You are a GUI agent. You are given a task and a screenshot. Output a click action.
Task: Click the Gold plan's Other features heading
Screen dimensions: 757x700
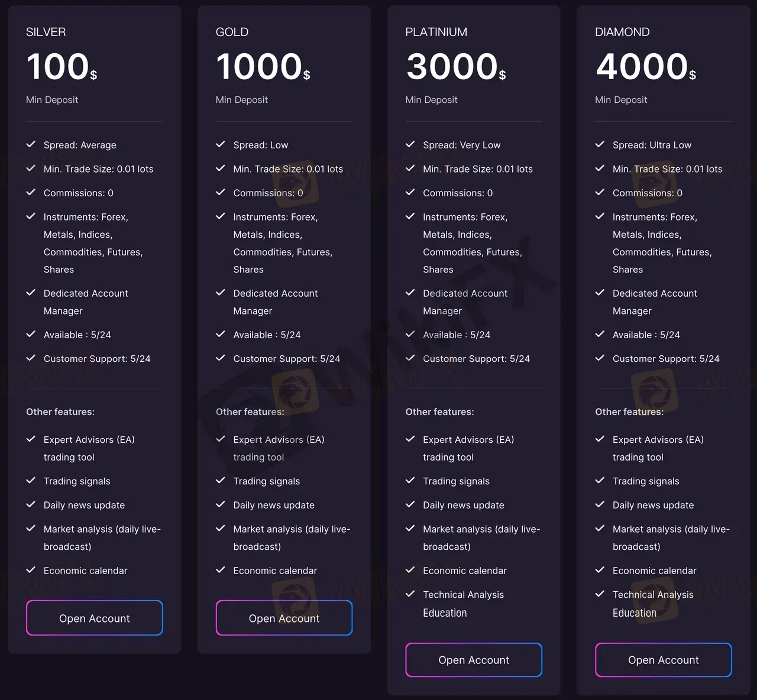point(250,411)
